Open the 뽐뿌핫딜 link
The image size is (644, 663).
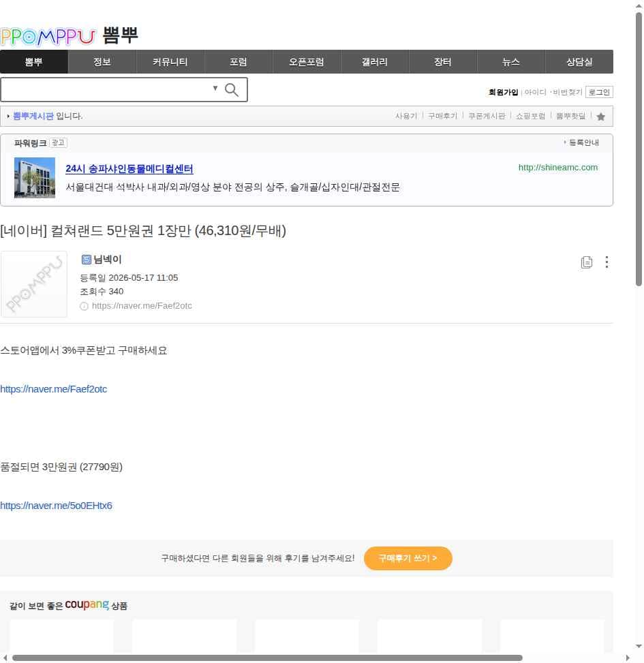click(570, 116)
